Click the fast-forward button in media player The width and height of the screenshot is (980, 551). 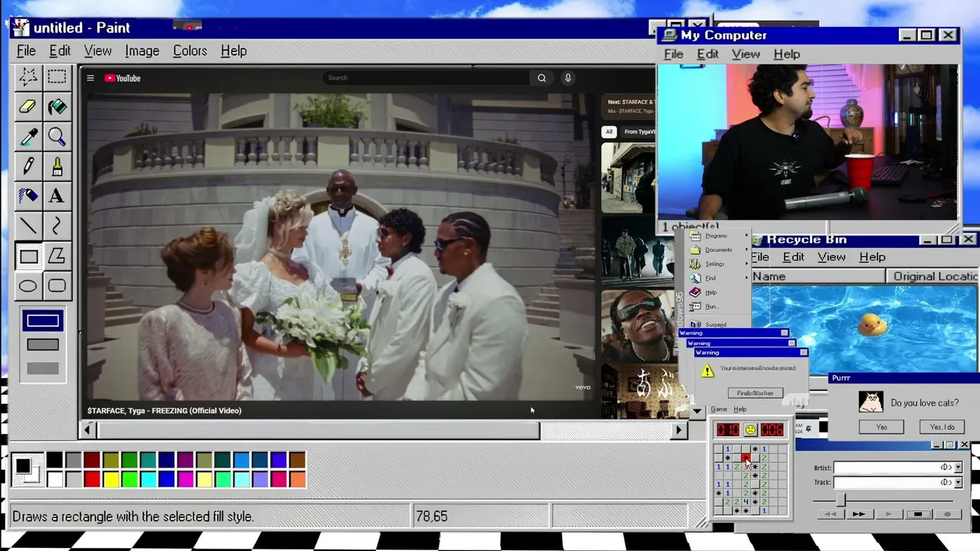tap(858, 514)
